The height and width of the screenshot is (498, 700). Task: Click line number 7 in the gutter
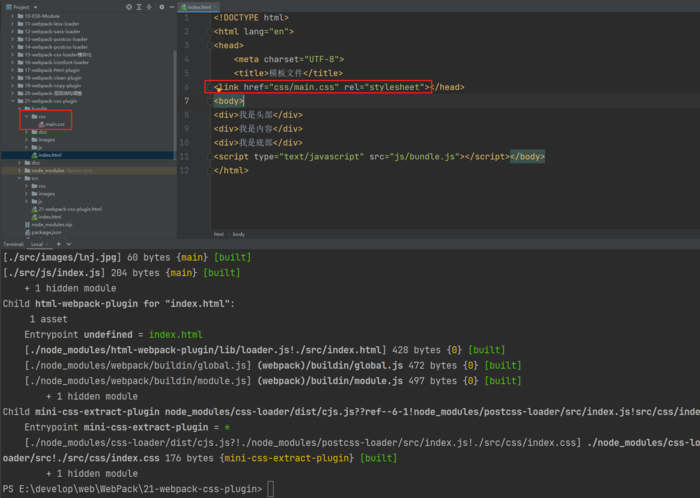187,101
